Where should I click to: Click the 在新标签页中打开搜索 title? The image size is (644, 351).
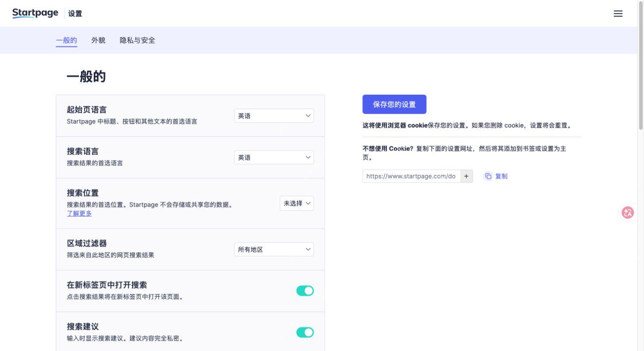(107, 285)
